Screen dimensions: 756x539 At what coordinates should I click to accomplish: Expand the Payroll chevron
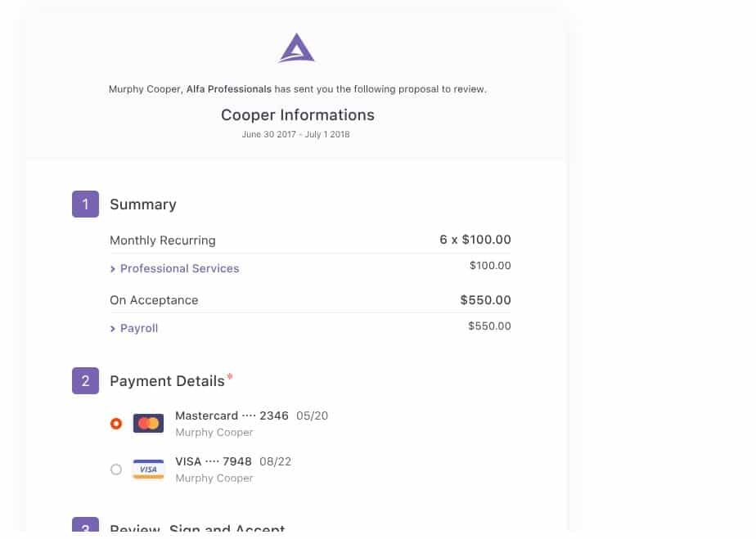point(113,329)
